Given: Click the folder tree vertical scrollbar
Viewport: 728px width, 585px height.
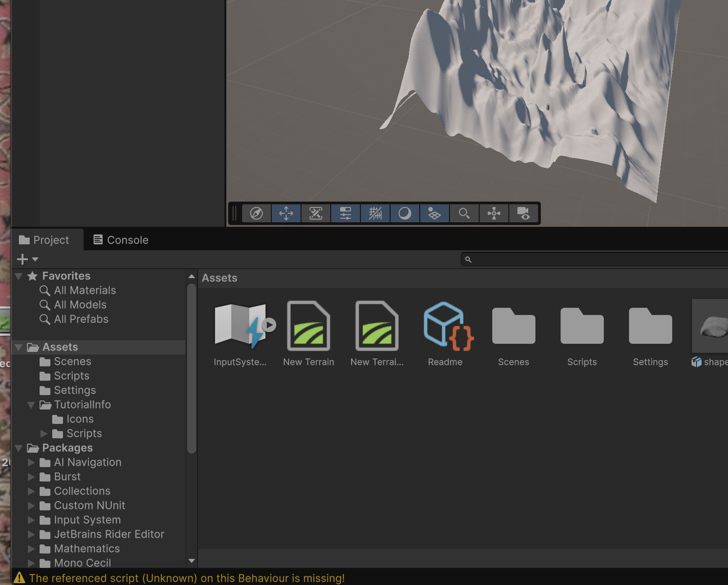Looking at the screenshot, I should [x=192, y=369].
